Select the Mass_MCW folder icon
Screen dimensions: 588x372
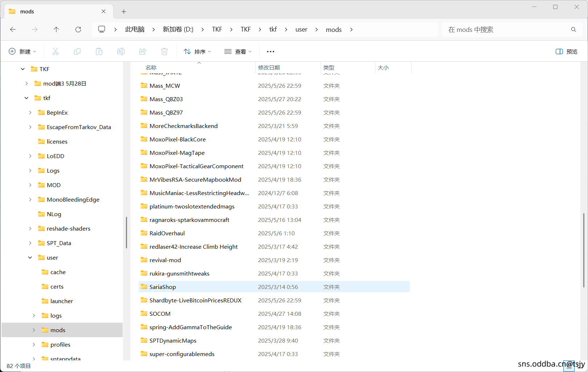click(x=144, y=86)
